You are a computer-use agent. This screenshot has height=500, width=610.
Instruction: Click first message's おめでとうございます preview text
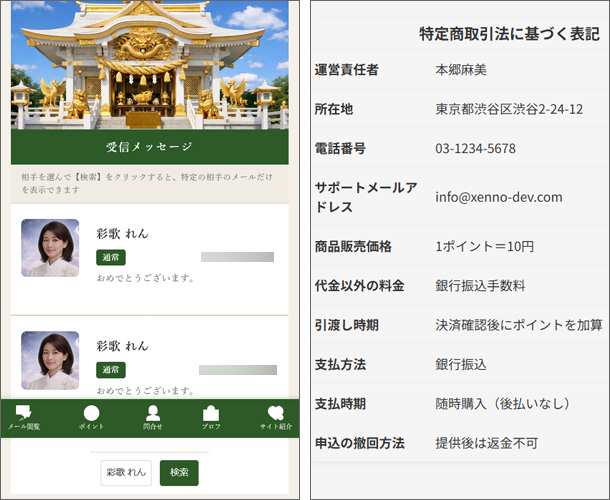pos(146,278)
